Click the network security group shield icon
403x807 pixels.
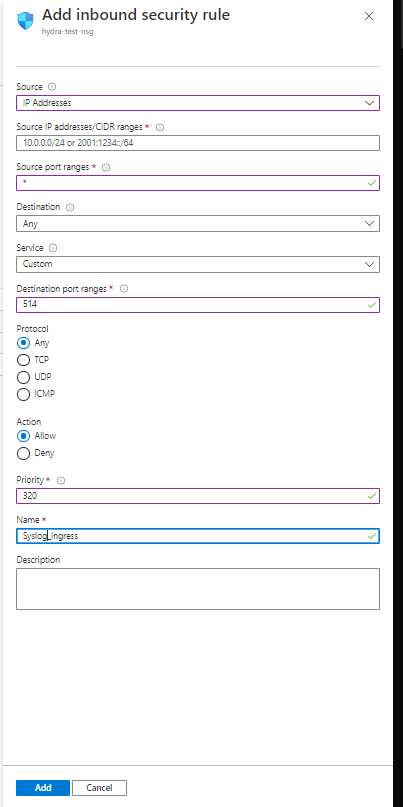pos(25,22)
